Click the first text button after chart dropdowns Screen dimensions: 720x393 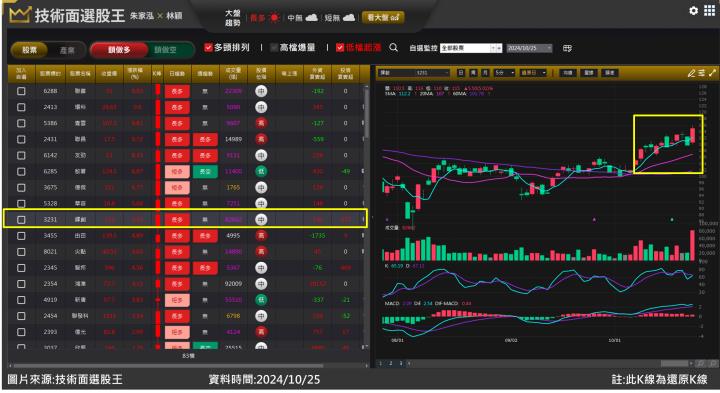568,73
